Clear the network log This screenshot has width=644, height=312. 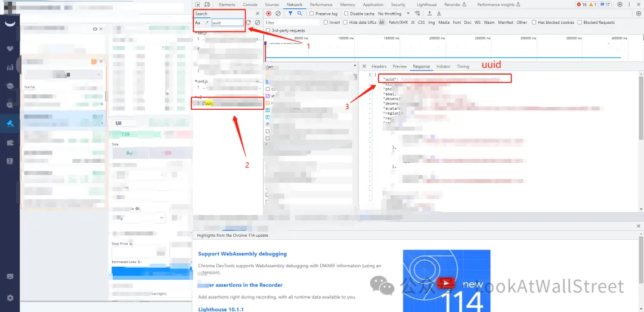pos(278,13)
